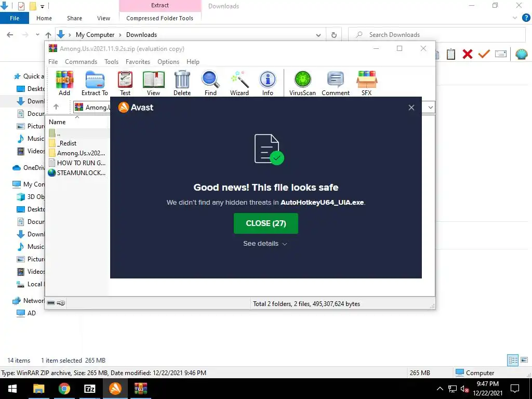Run VirusScan from WinRAR toolbar
532x399 pixels.
click(x=302, y=84)
